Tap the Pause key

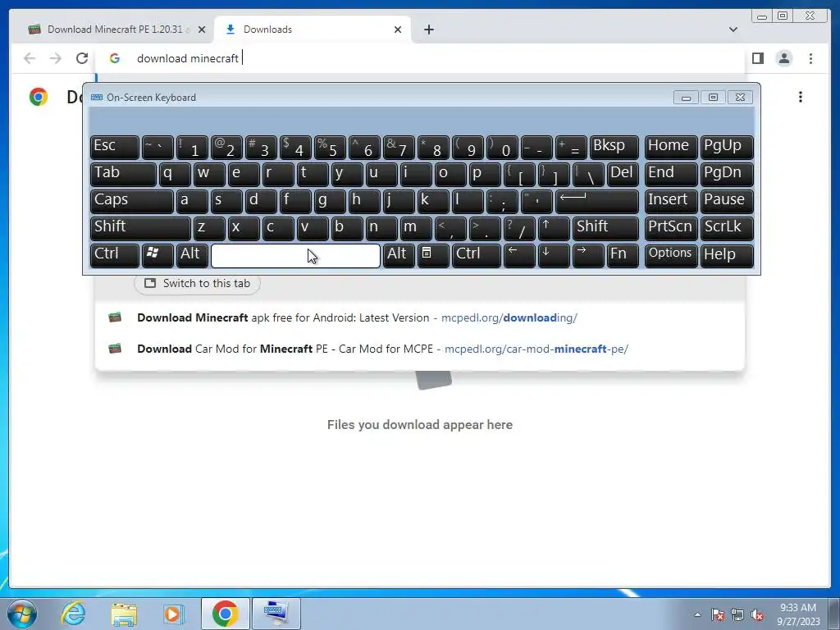727,202
